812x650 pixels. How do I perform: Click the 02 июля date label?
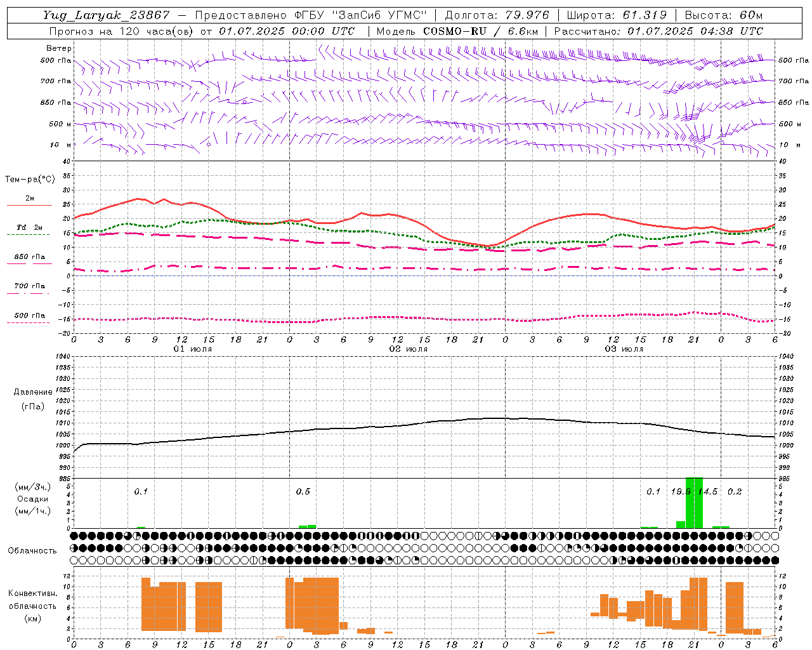tap(409, 349)
